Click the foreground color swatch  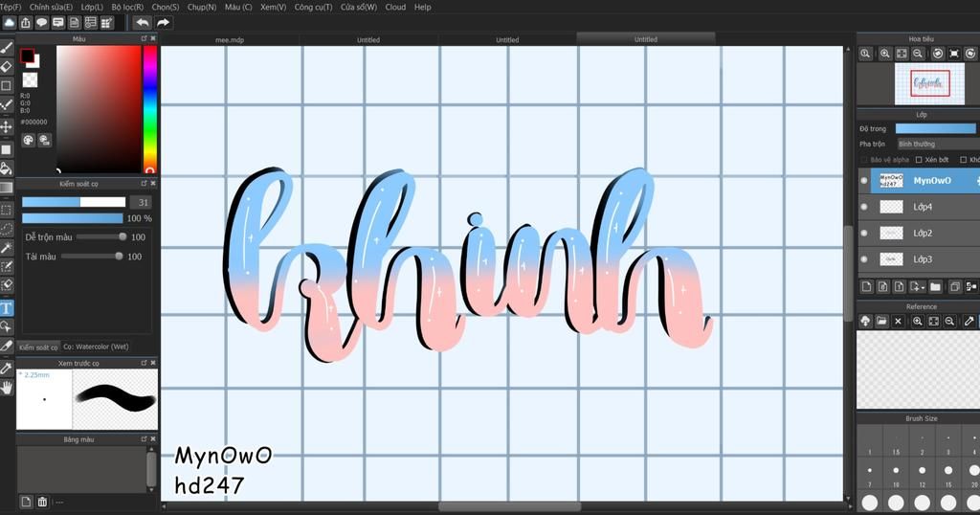pos(27,56)
